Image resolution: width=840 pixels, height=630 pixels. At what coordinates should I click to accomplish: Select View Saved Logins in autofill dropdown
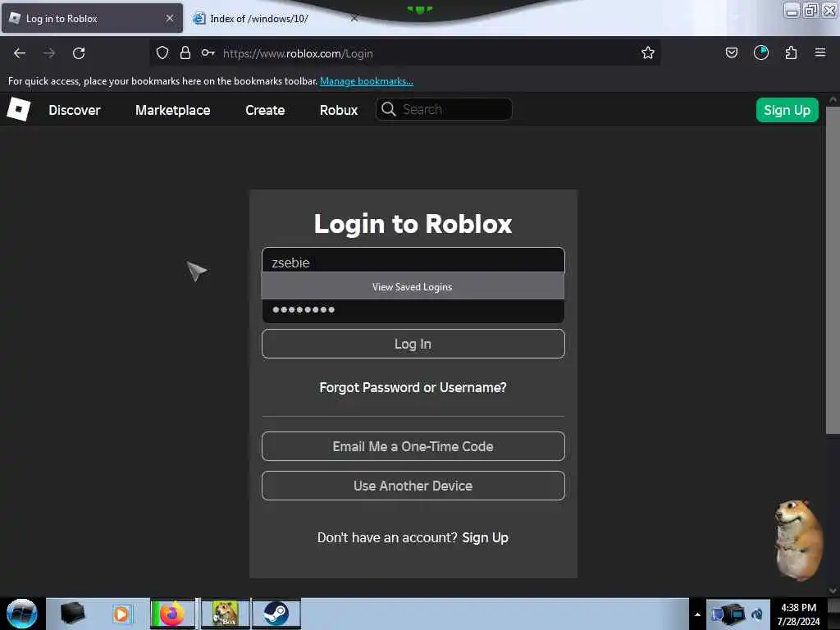413,286
